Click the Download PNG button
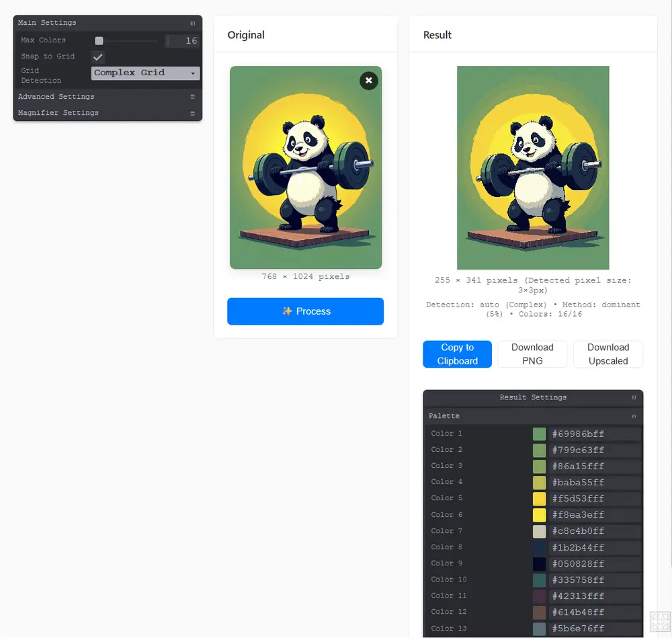Screen dimensions: 672x642 [532, 354]
